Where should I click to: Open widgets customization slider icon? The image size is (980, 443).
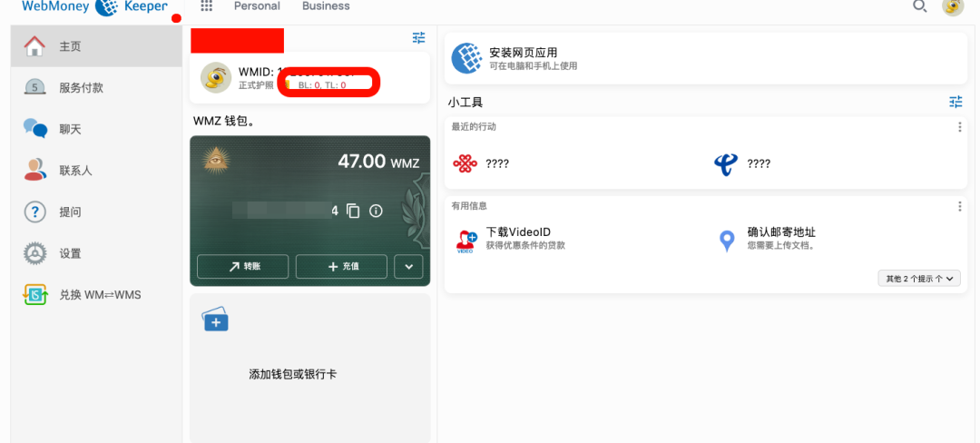(x=955, y=102)
